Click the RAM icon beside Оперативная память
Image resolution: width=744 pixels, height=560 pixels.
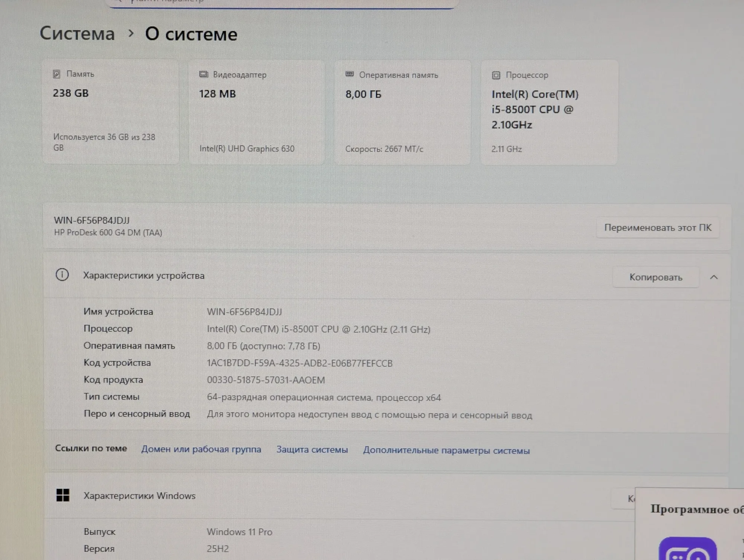[350, 74]
